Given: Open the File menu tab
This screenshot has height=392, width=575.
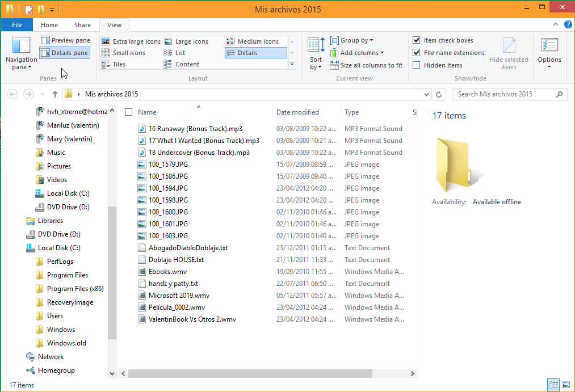Looking at the screenshot, I should [17, 25].
